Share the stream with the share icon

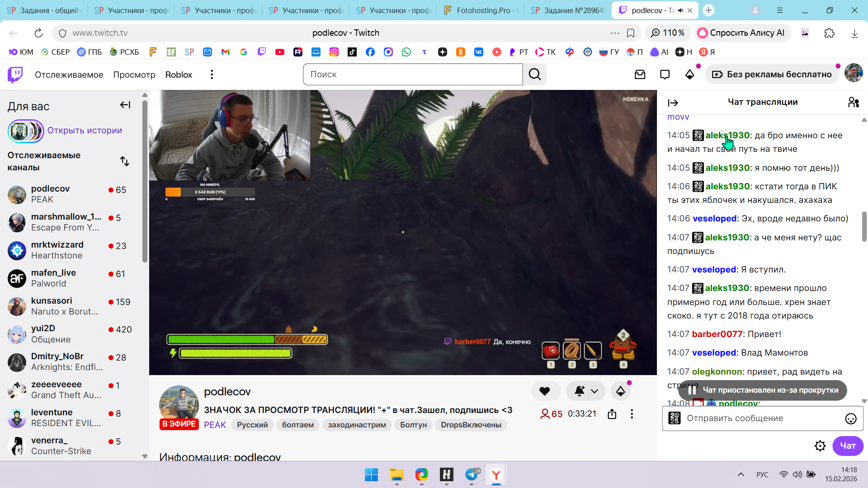pyautogui.click(x=612, y=414)
